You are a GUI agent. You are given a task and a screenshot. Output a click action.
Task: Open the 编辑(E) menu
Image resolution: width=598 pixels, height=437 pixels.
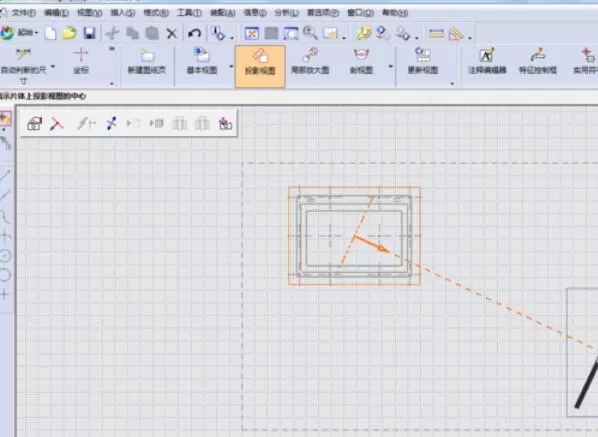[56, 13]
